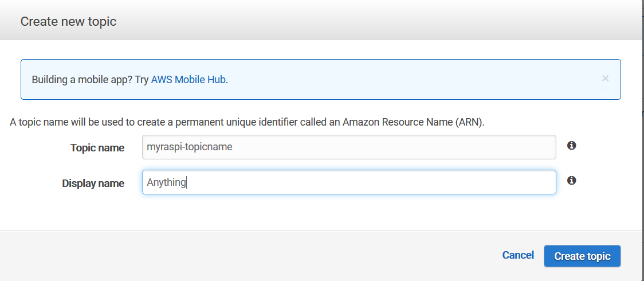Screen dimensions: 644x281
Task: Click the word "Anything" in Display name
Action: [x=166, y=182]
